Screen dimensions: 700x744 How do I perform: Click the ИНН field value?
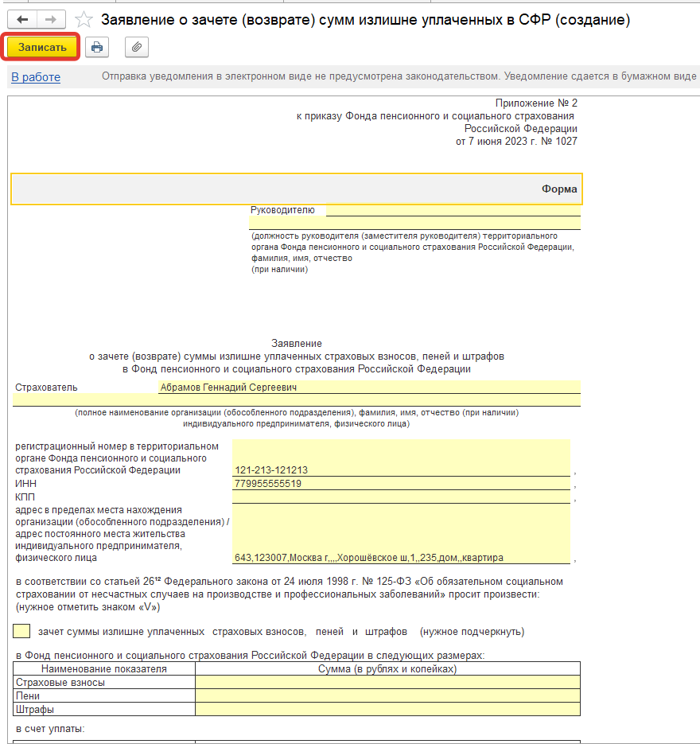[x=400, y=484]
